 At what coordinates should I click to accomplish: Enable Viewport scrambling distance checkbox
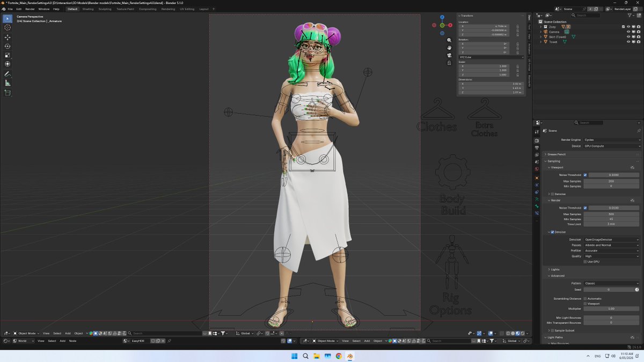coord(585,304)
